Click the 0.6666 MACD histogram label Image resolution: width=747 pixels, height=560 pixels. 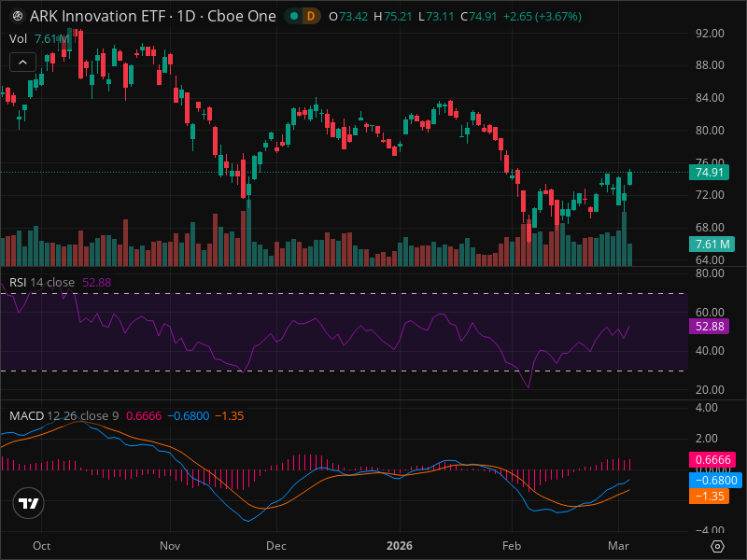pyautogui.click(x=712, y=459)
